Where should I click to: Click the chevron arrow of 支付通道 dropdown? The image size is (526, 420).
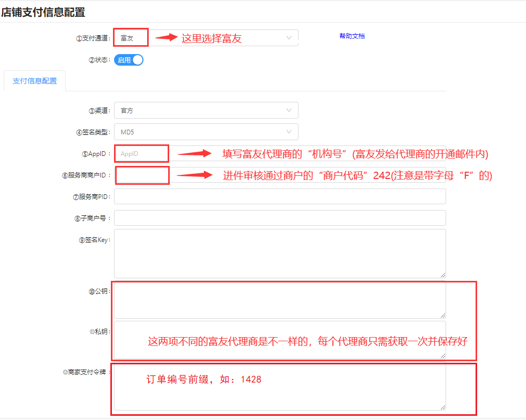pos(289,38)
